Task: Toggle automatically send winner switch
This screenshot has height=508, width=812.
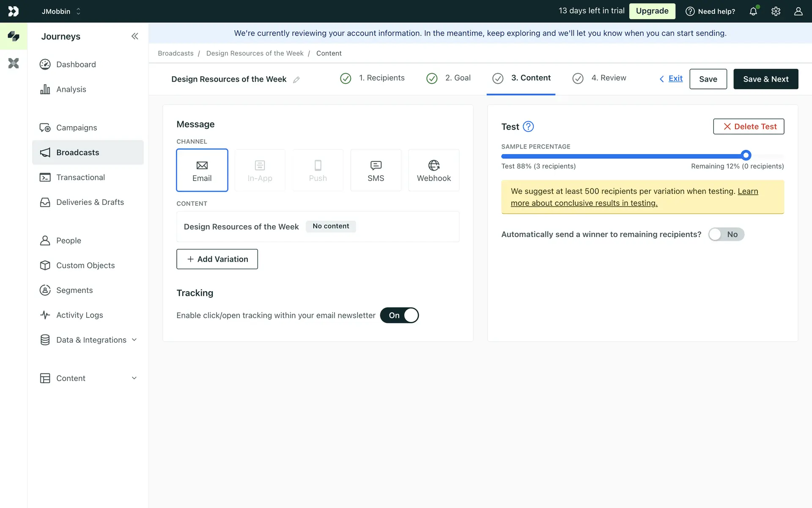Action: 726,235
